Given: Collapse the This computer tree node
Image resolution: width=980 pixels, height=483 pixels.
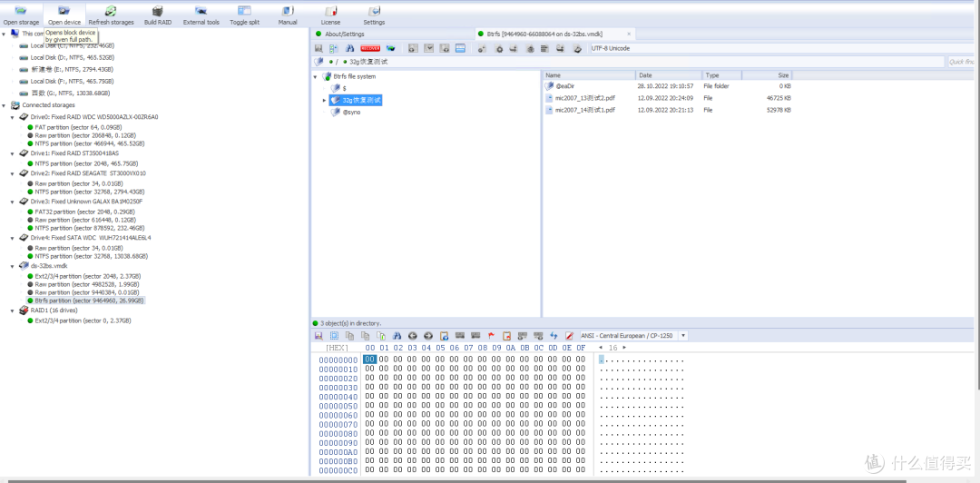Looking at the screenshot, I should (5, 34).
